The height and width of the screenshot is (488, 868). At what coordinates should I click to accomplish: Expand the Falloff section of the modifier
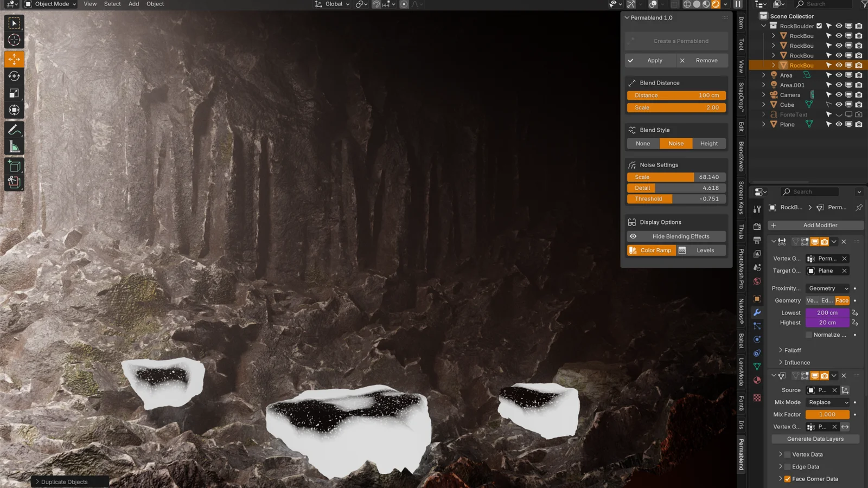pos(790,350)
